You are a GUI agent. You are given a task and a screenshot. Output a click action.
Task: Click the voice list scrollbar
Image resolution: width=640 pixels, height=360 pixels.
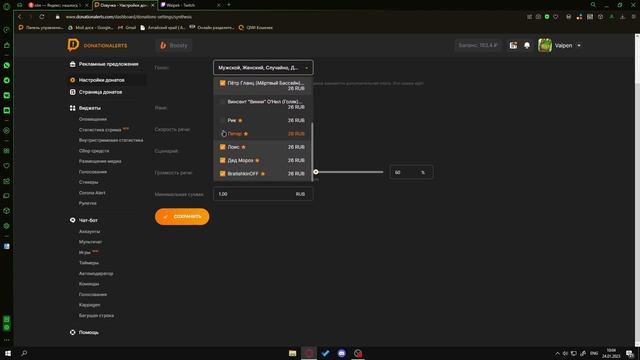click(312, 151)
